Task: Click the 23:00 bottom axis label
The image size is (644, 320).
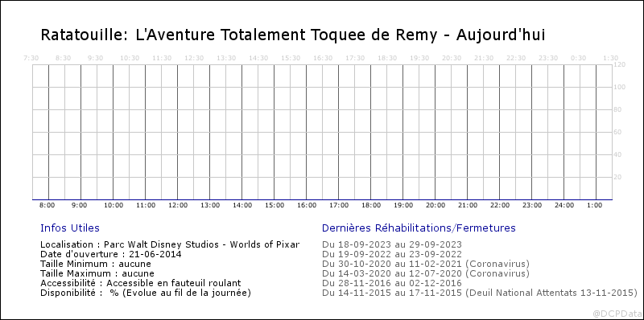Action: pos(532,205)
